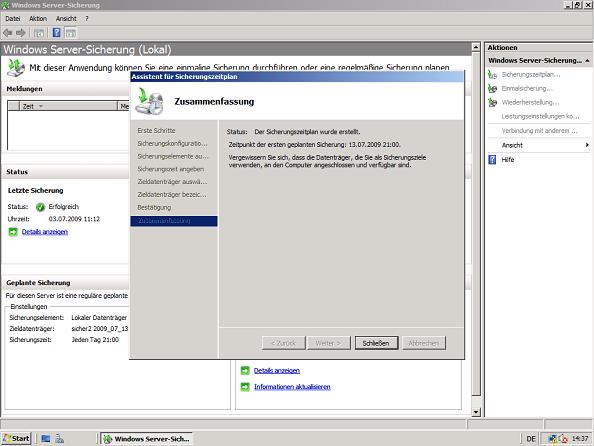594x446 pixels.
Task: Open the Datei menu
Action: click(x=13, y=19)
